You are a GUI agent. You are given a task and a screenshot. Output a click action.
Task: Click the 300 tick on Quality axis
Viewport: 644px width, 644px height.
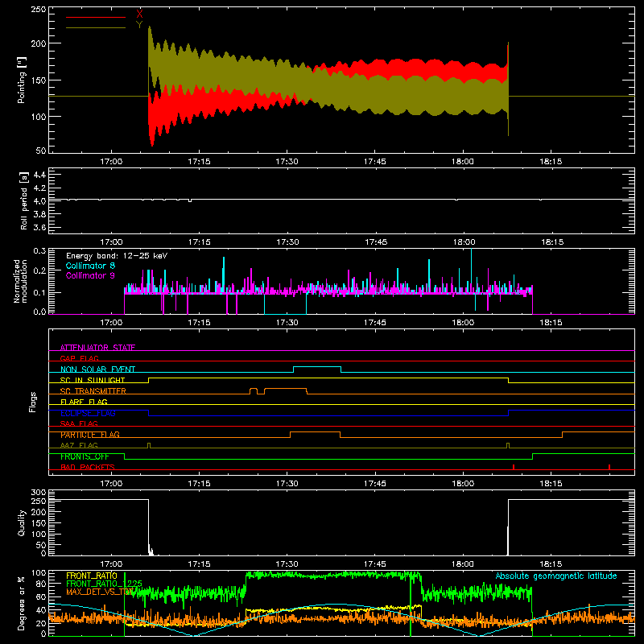(x=39, y=493)
